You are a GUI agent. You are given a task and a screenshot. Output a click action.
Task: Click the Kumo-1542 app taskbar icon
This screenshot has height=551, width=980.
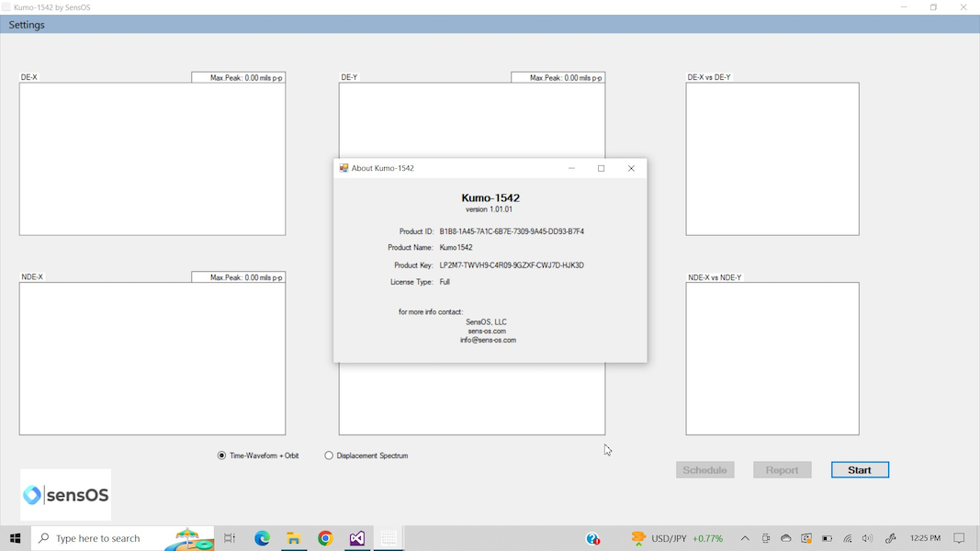389,538
